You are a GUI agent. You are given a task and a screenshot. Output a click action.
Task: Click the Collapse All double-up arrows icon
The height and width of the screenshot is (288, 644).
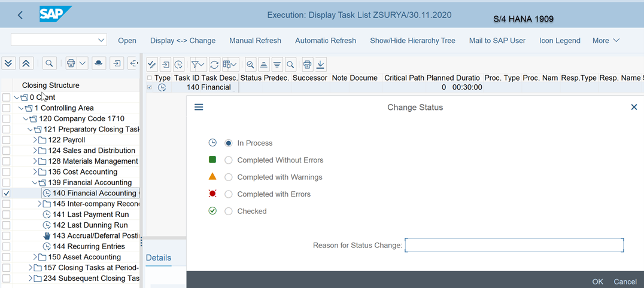26,63
